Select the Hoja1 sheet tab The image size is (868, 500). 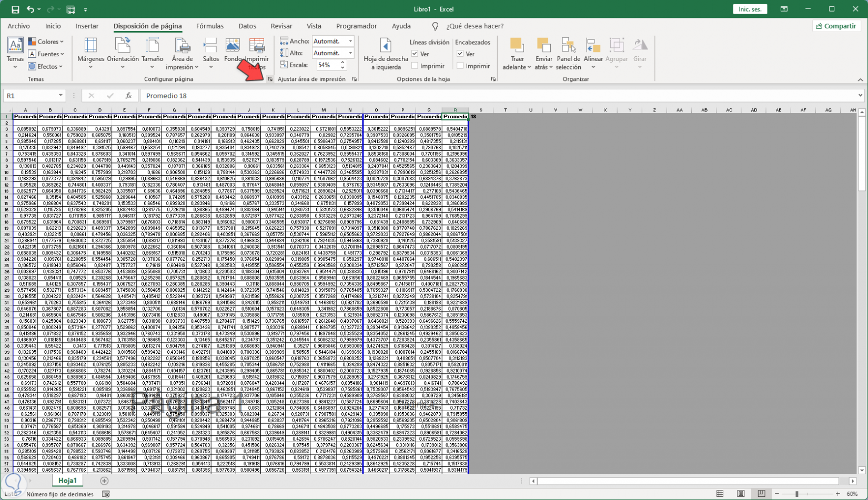(67, 481)
